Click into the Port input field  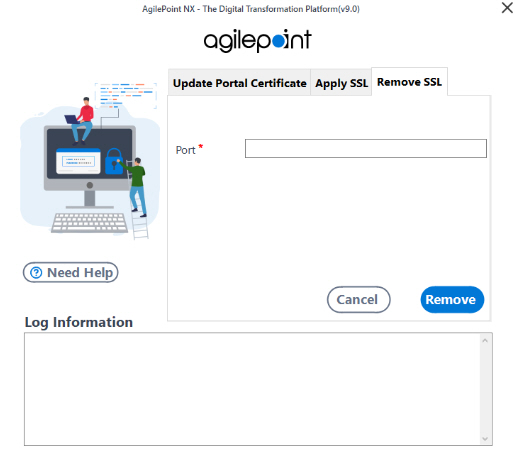pos(366,148)
